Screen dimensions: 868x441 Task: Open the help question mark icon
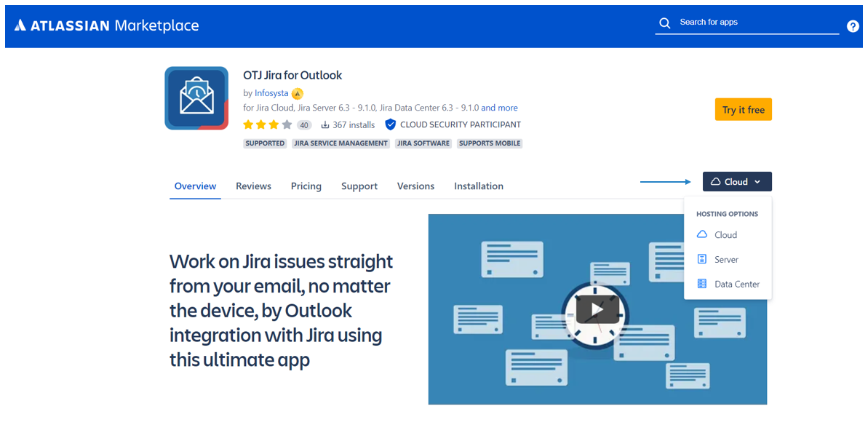click(x=853, y=26)
